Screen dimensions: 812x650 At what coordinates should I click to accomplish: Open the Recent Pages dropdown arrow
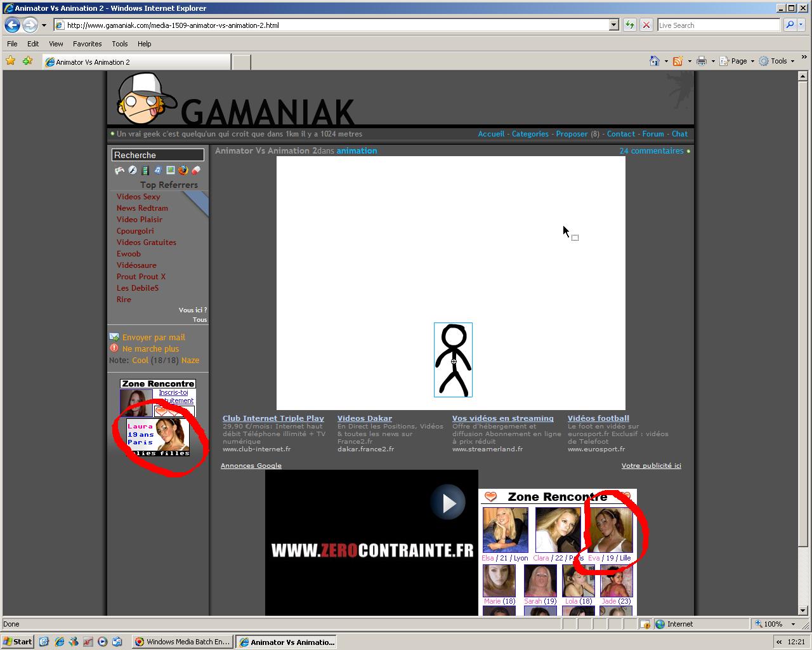pos(44,25)
